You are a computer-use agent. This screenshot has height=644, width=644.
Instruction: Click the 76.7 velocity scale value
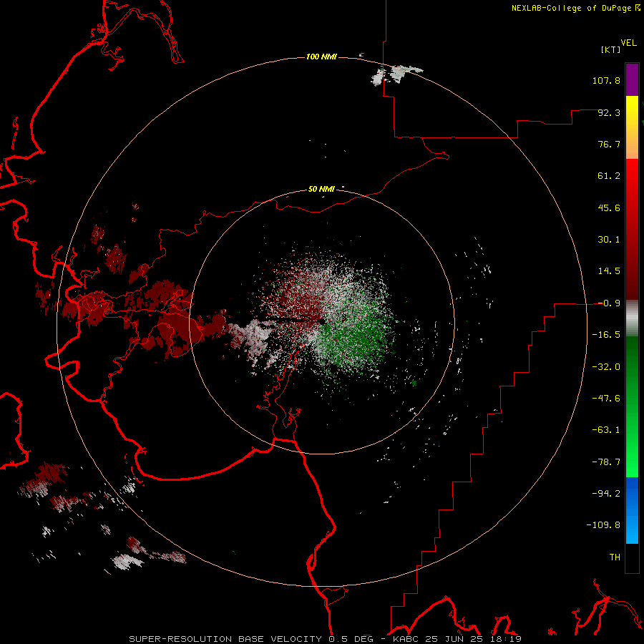(x=609, y=144)
